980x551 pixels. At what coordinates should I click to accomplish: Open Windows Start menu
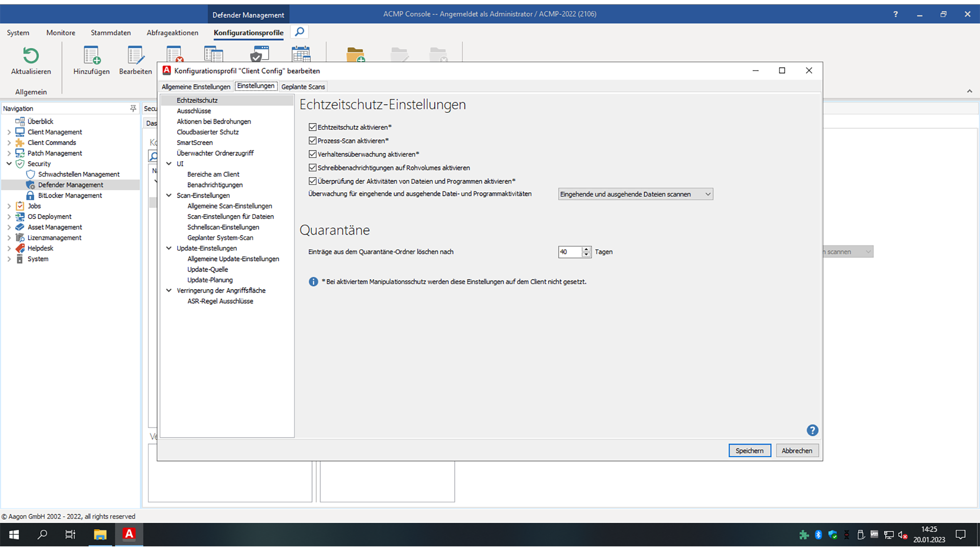click(14, 535)
